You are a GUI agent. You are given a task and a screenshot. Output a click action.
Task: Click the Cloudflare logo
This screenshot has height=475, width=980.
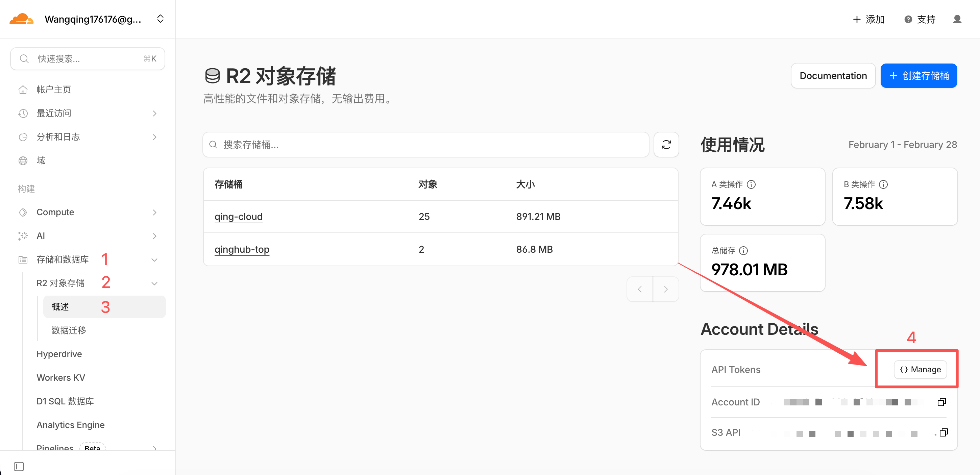[x=21, y=19]
